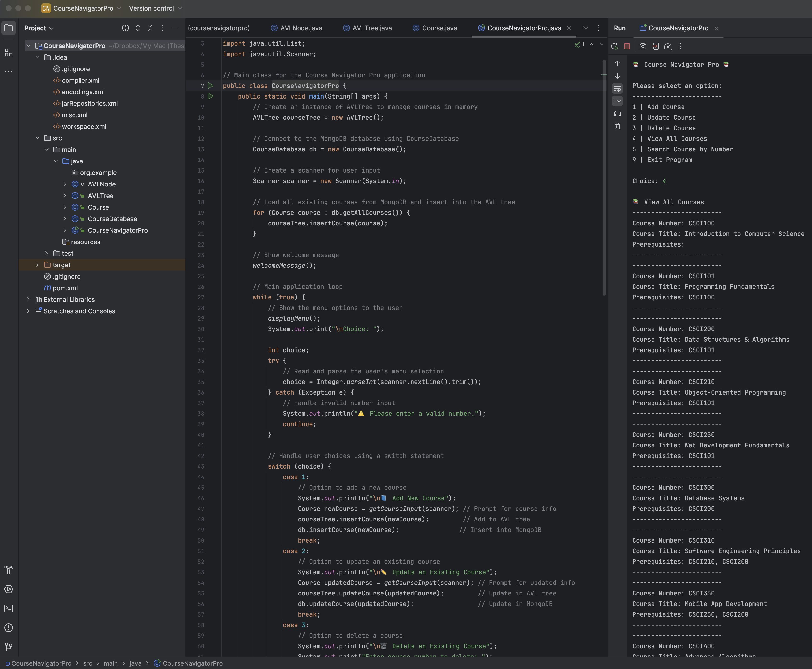Jump down in console output arrow
This screenshot has width=812, height=669.
[617, 76]
